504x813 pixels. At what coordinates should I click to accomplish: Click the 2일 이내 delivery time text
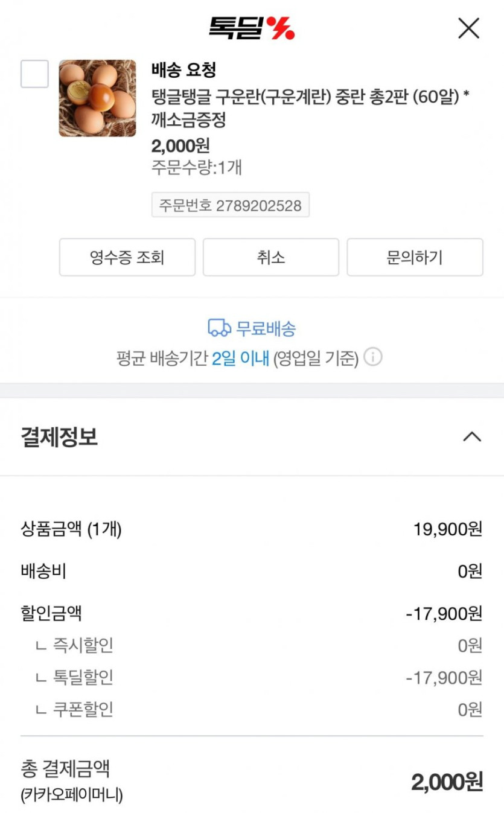tap(240, 359)
